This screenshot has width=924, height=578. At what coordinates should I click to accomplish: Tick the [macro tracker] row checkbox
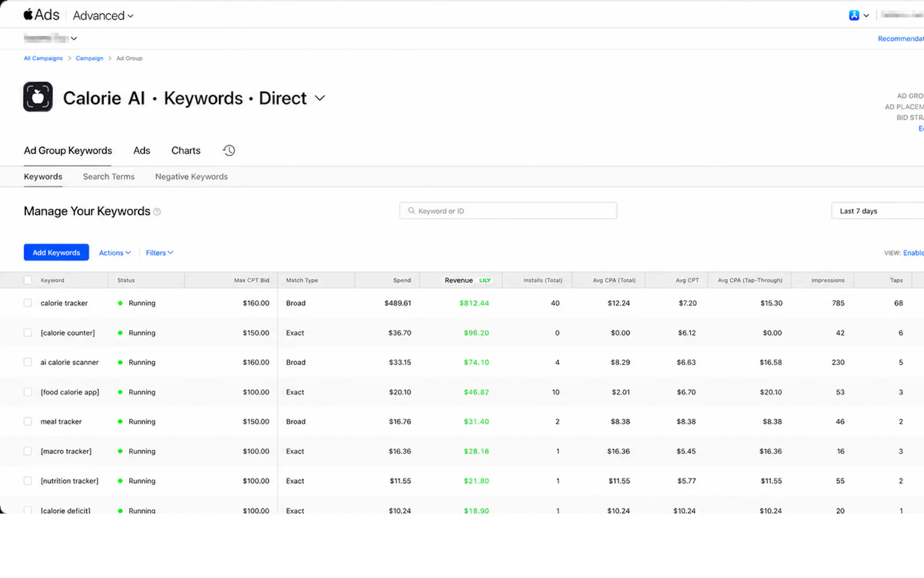[28, 451]
